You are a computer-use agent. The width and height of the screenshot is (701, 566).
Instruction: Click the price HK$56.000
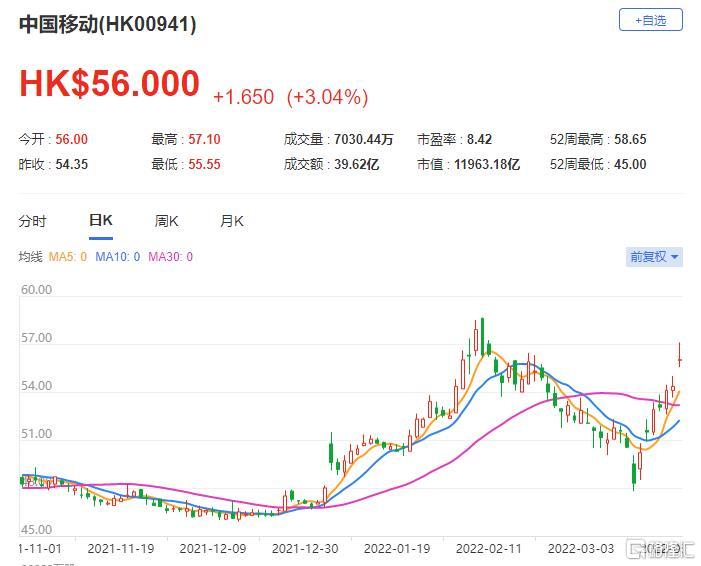pos(109,83)
